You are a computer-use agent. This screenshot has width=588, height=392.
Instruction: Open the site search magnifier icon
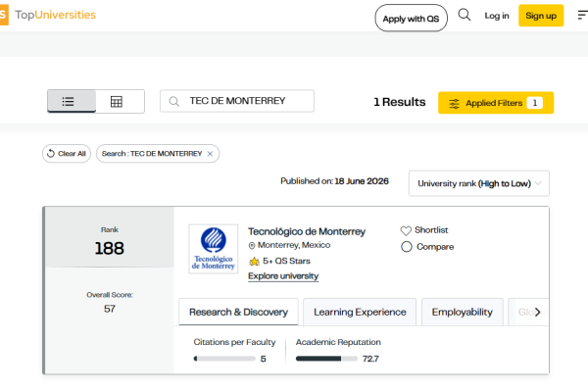coord(465,15)
